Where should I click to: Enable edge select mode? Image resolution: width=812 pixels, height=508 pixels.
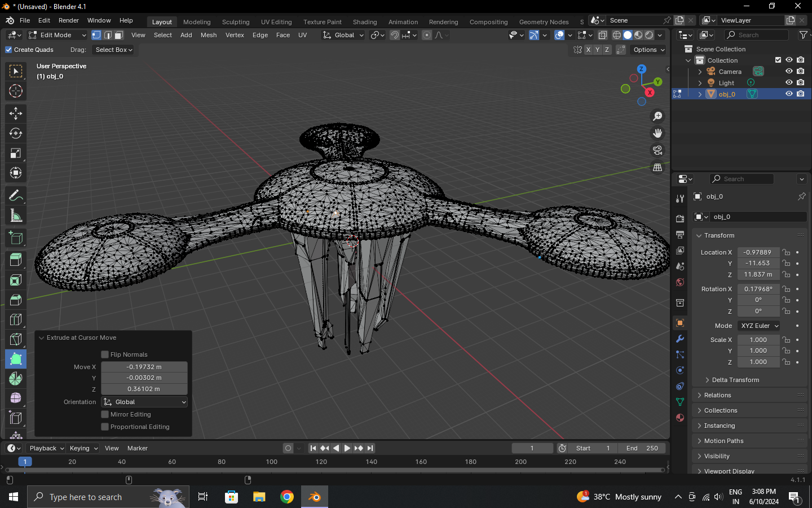pos(108,35)
